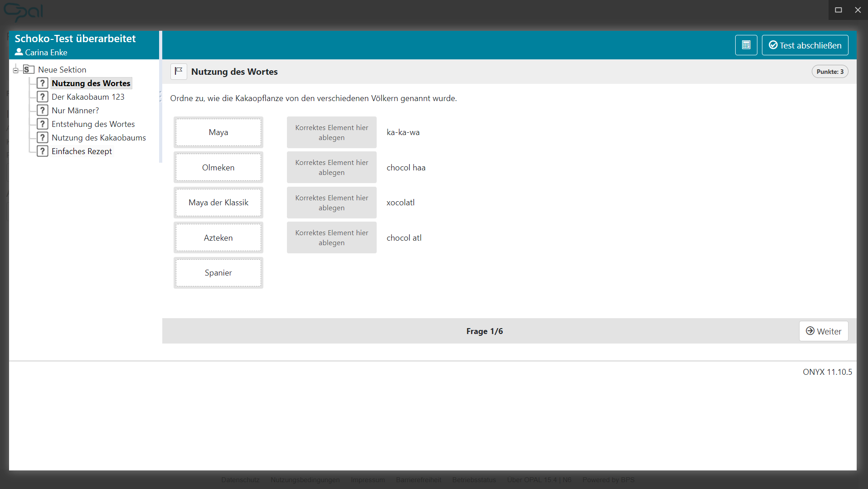Screen dimensions: 868x489
Task: Click question mark icon beside Der Kakaobaum 123
Action: click(42, 97)
